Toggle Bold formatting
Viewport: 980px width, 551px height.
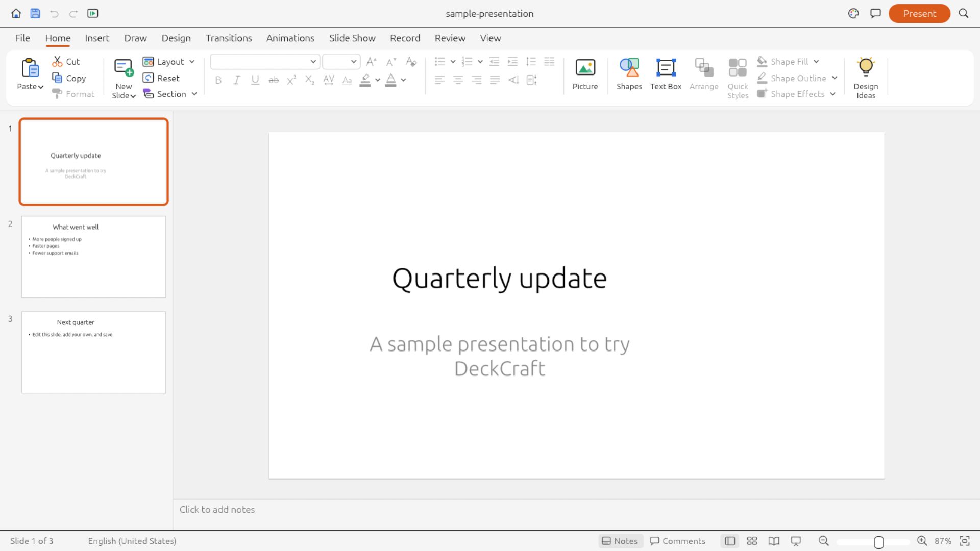point(218,80)
